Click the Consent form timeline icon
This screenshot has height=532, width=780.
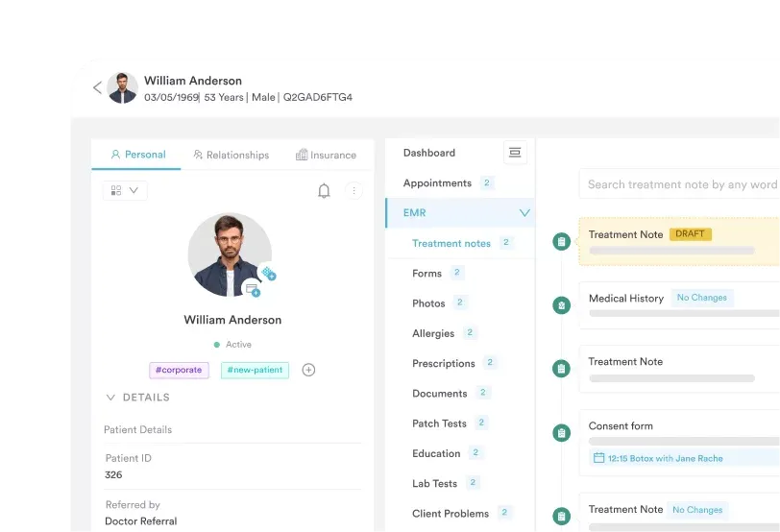pos(561,433)
